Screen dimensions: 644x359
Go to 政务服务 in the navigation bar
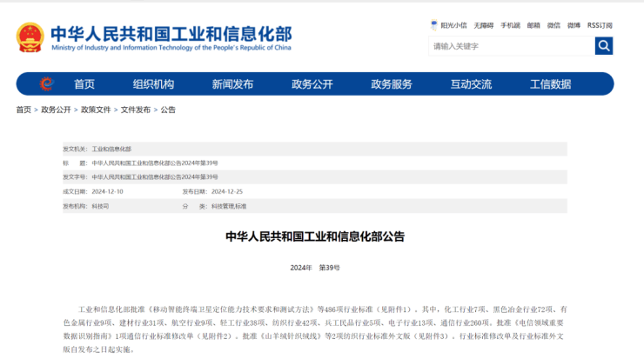coord(392,84)
